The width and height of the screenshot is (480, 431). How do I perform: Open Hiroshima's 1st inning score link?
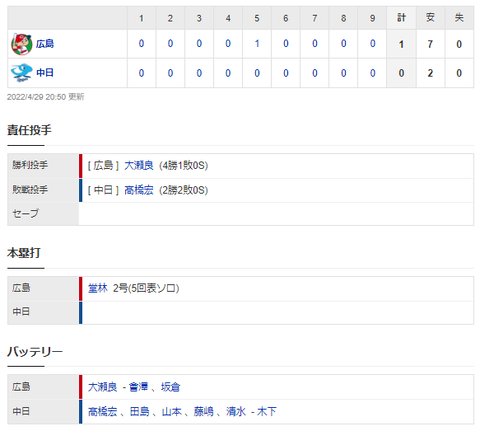click(141, 44)
